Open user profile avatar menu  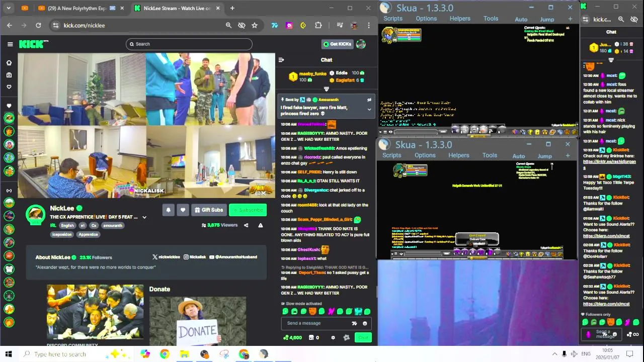[x=361, y=44]
